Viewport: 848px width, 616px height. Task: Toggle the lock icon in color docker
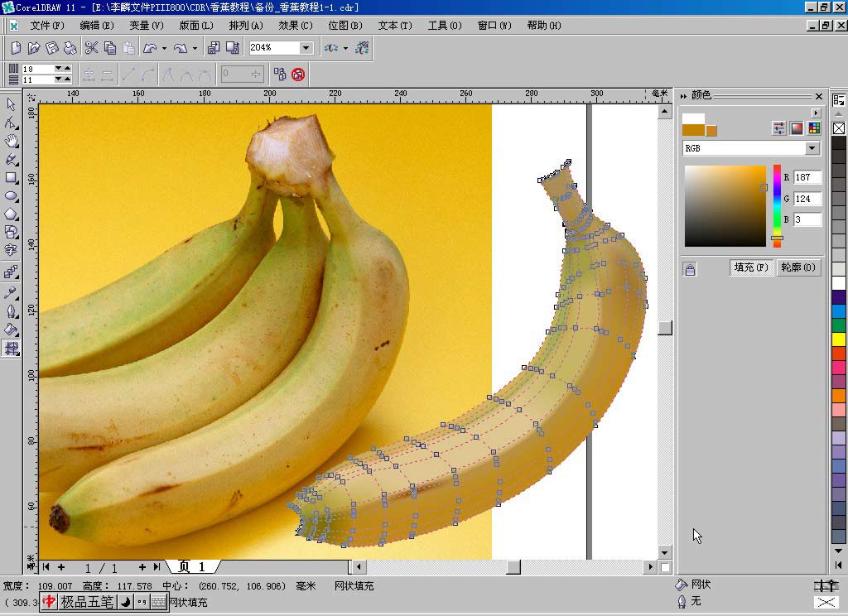[691, 269]
